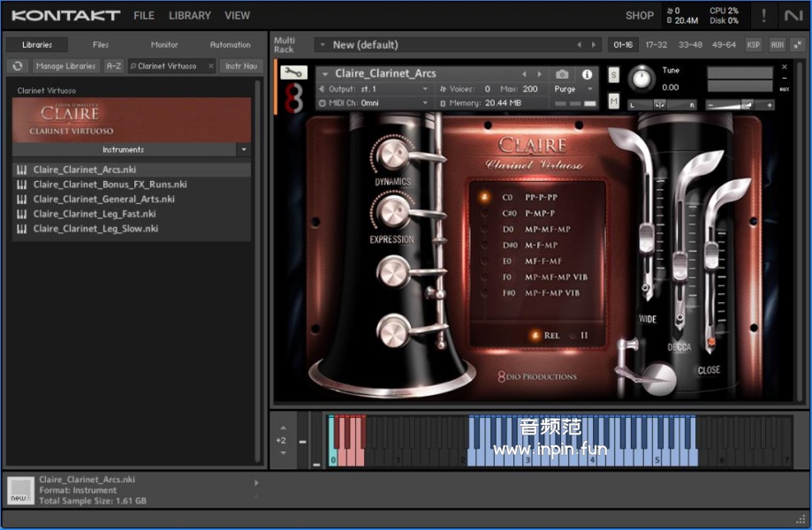
Task: Solo the instrument with S button
Action: pos(613,75)
